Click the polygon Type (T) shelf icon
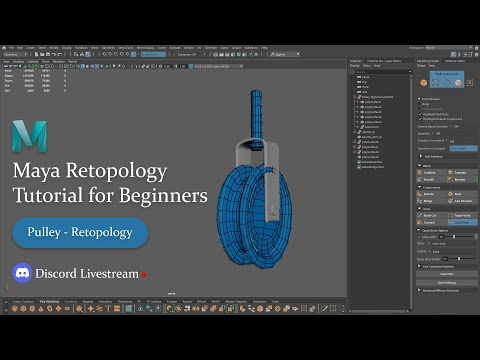Image resolution: width=480 pixels, height=360 pixels. pos(108,309)
